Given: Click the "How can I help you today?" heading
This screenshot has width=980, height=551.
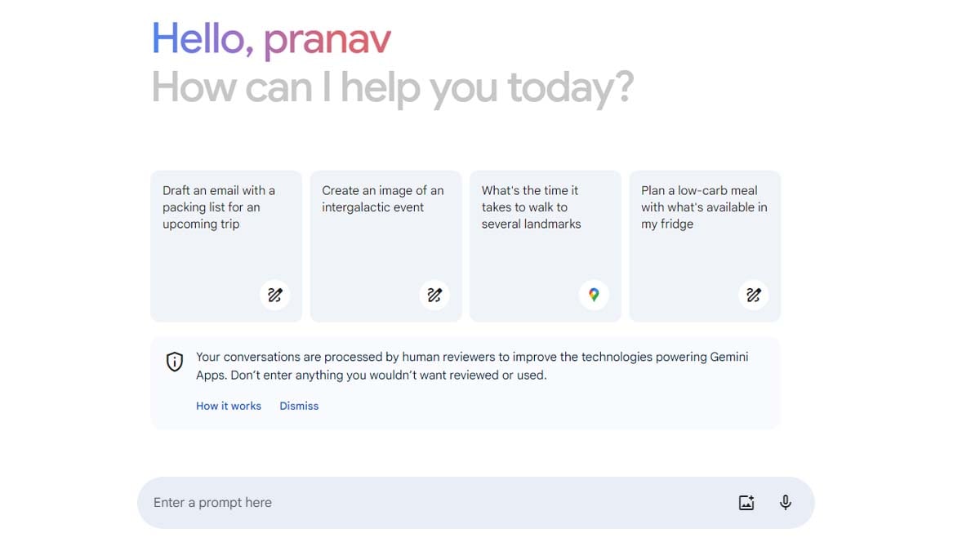Looking at the screenshot, I should click(x=392, y=87).
